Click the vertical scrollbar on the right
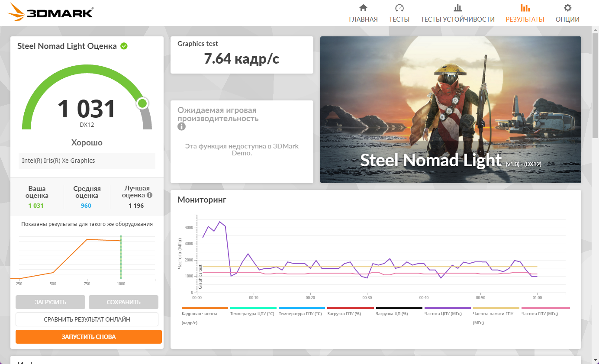This screenshot has width=599, height=364. [x=595, y=87]
